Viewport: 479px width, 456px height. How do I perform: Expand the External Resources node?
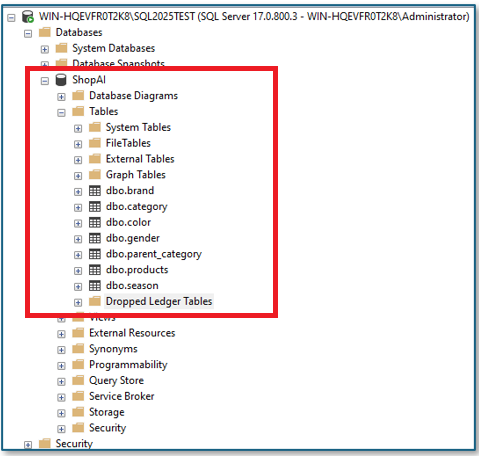61,334
